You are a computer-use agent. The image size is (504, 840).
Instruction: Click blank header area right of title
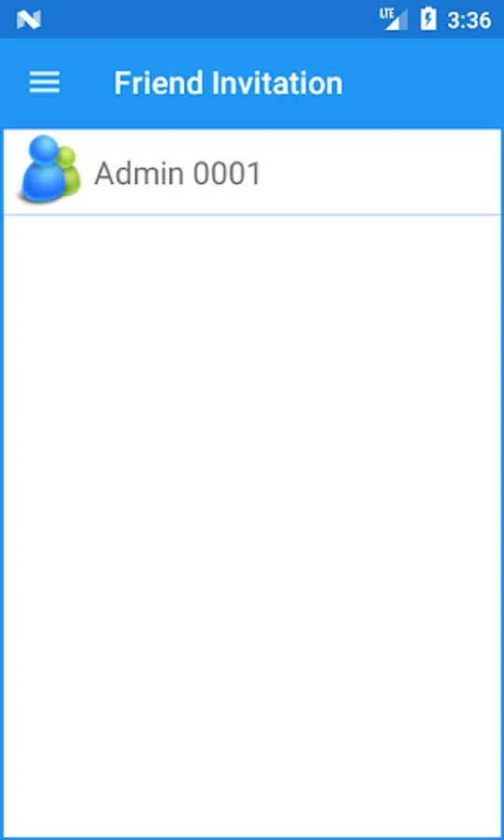pyautogui.click(x=423, y=83)
